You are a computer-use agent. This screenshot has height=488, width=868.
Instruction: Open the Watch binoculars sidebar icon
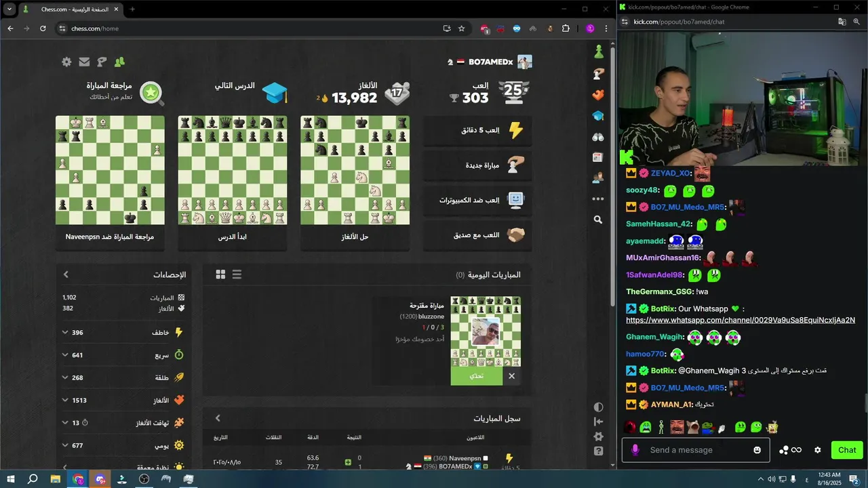point(598,136)
